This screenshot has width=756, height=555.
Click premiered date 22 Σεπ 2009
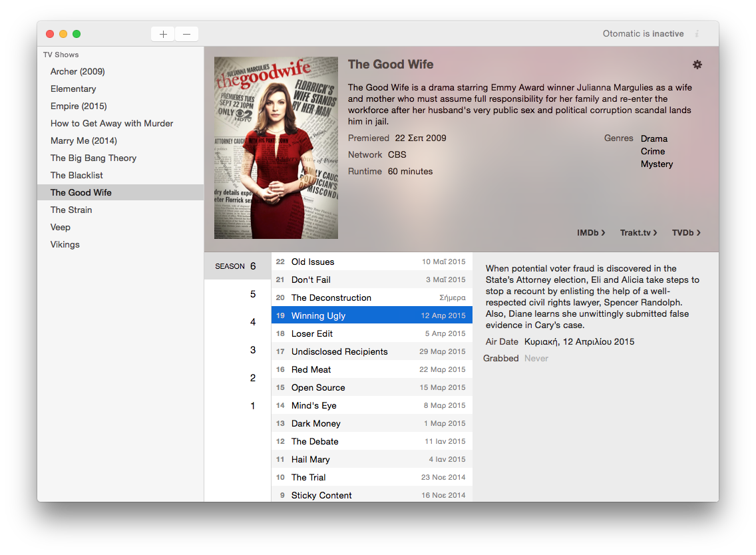421,138
